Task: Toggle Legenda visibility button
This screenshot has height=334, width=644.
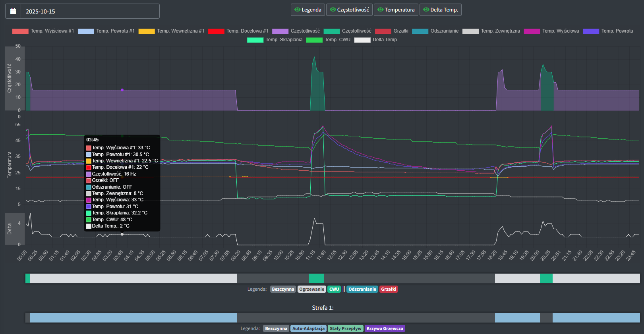Action: pyautogui.click(x=308, y=10)
